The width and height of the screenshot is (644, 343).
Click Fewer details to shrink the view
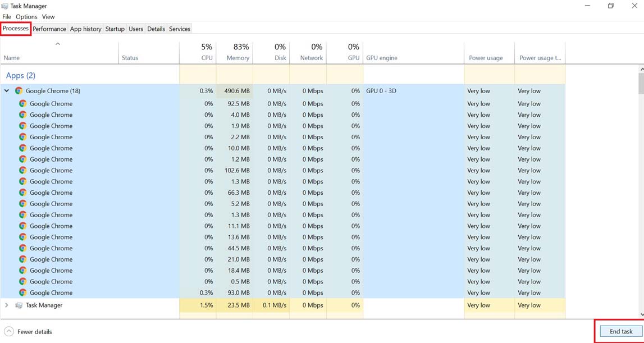click(28, 332)
